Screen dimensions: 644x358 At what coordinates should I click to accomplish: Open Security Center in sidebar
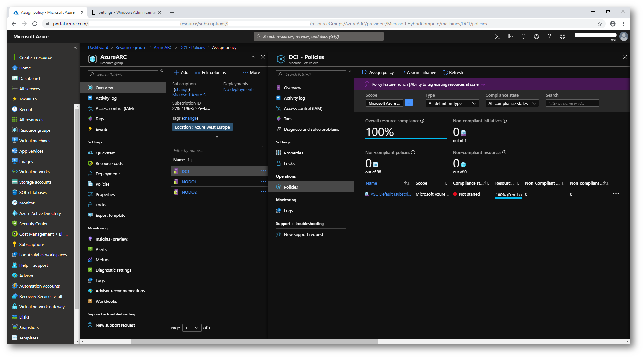(33, 224)
